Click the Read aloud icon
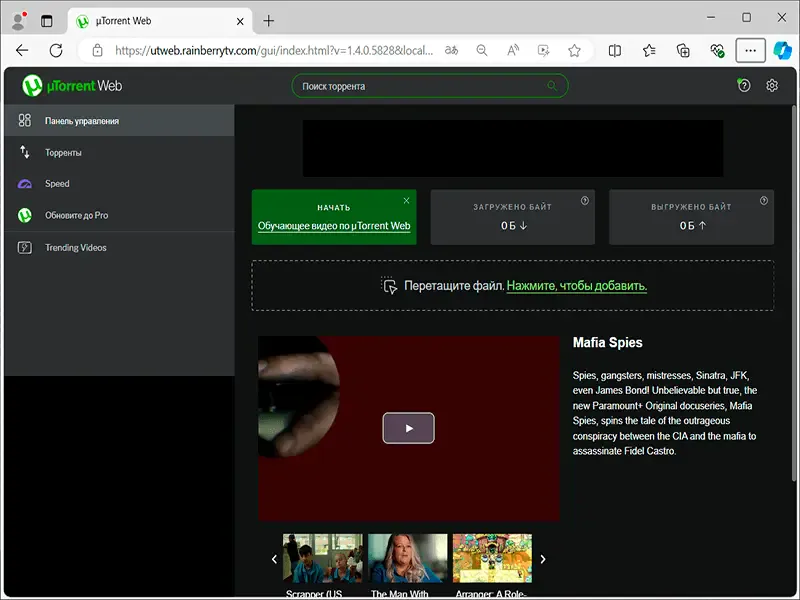Screen dimensions: 800x600 tap(513, 50)
